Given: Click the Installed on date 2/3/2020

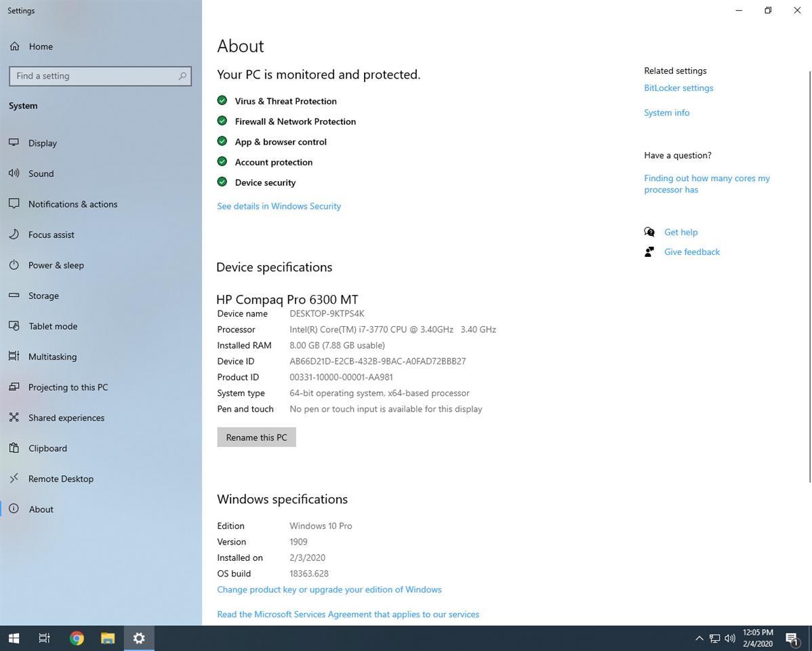Looking at the screenshot, I should [x=307, y=557].
